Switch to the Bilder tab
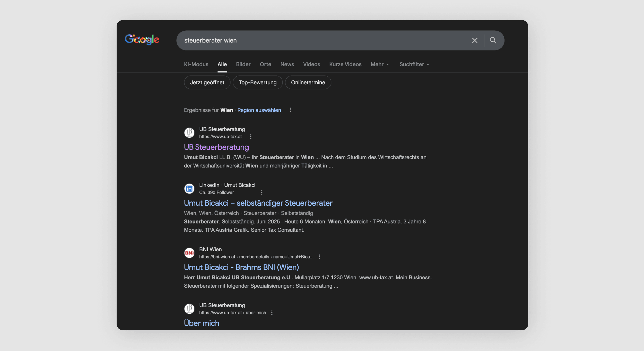This screenshot has height=351, width=644. [x=243, y=64]
